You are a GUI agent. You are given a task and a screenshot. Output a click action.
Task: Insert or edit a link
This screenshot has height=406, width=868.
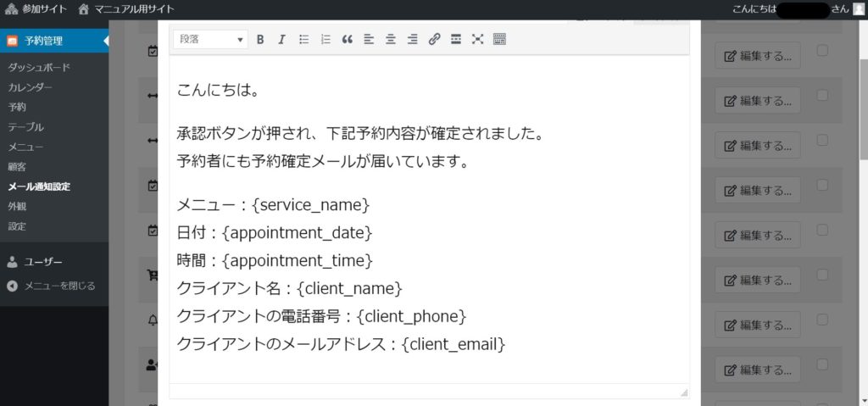tap(434, 39)
